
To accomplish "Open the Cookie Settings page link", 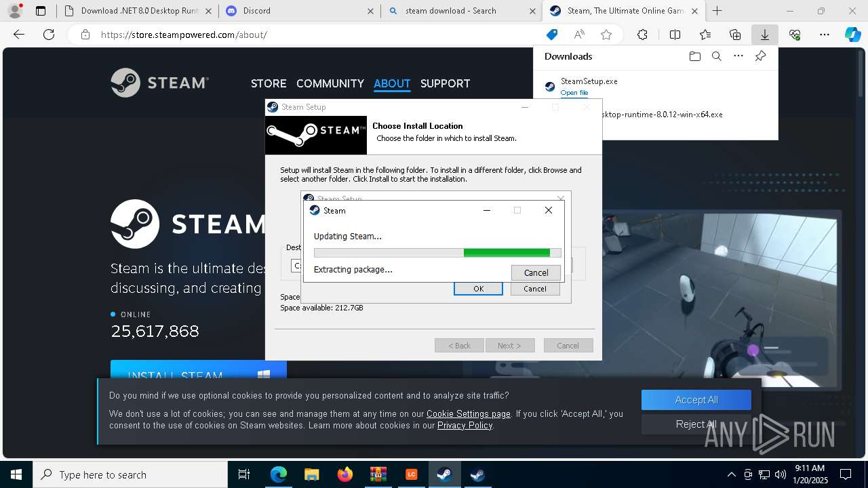I will pyautogui.click(x=469, y=413).
